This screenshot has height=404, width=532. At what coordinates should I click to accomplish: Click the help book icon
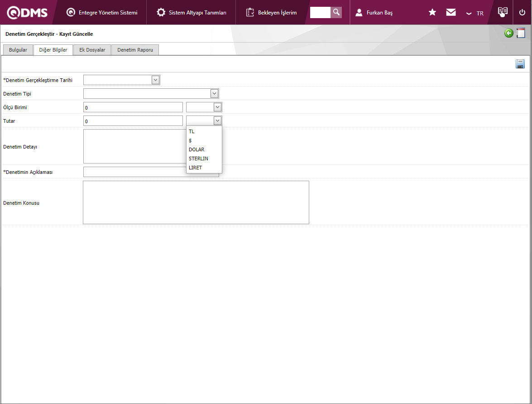503,12
